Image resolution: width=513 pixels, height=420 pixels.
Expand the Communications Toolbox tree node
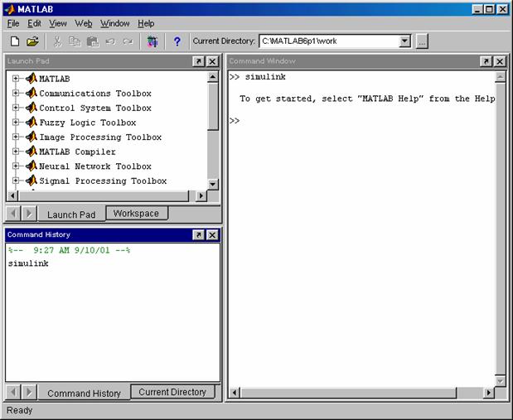[16, 94]
